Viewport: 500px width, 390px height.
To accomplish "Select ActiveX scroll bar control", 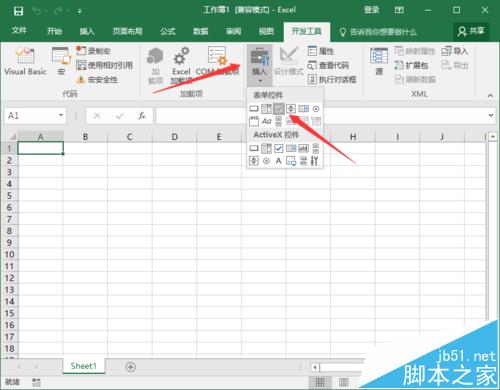I will tap(316, 148).
